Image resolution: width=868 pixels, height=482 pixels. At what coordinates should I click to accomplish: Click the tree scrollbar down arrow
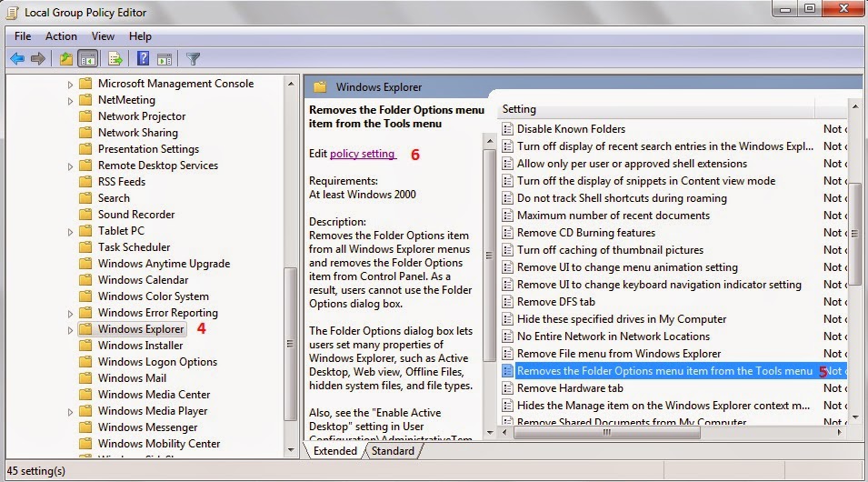pos(291,450)
